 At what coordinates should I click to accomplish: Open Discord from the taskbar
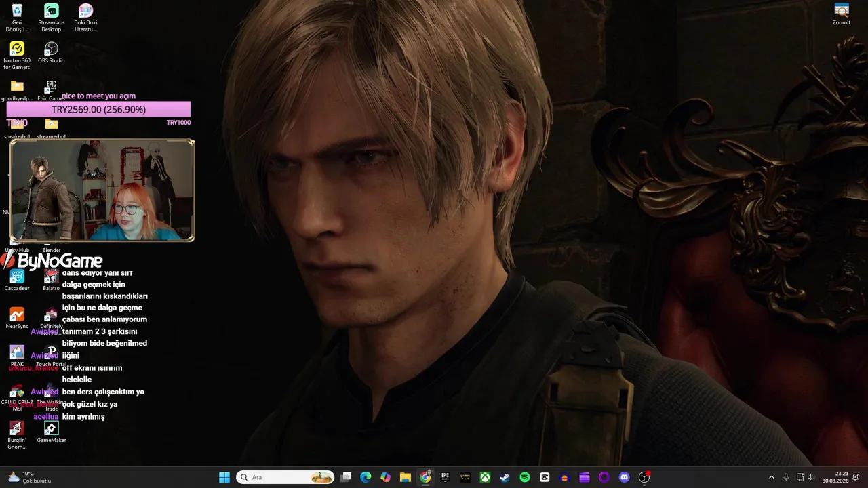tap(624, 477)
